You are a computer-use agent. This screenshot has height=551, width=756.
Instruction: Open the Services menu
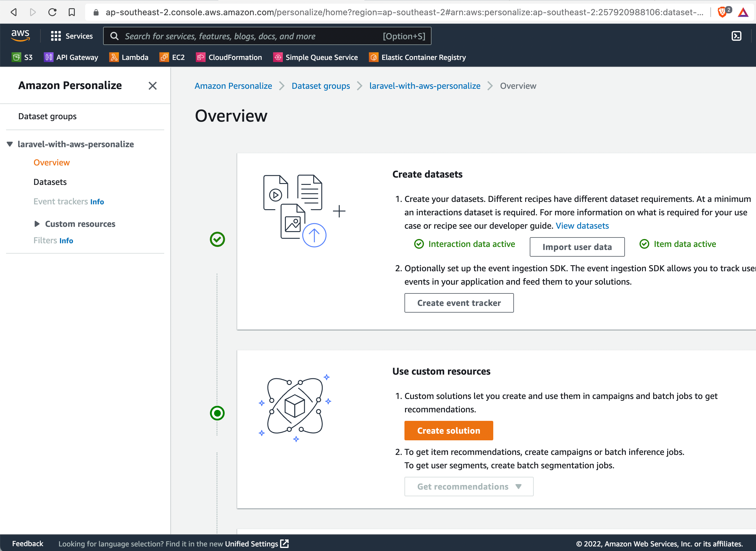[x=72, y=36]
